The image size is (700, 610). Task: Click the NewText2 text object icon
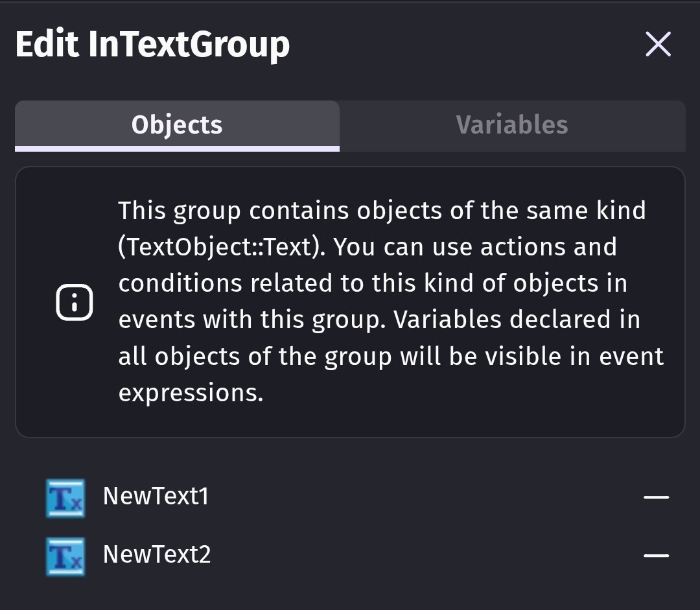65,556
